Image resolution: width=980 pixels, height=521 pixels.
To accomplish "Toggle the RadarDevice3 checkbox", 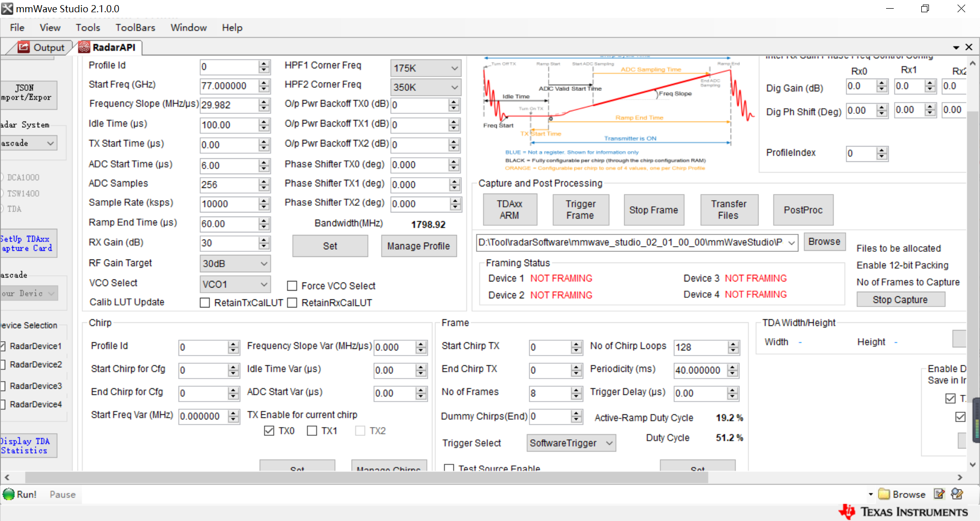I will (3, 386).
